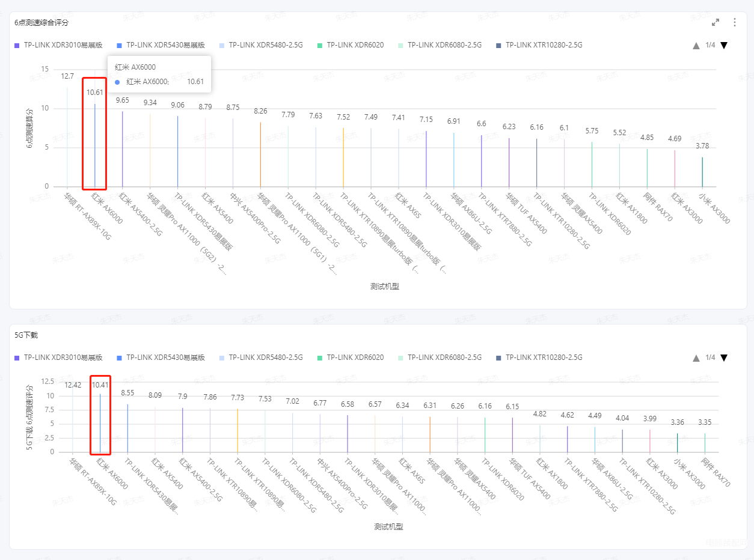
Task: Click XTR10280-2.5G legend color swatch in 6点测速综合评分 chart
Action: click(498, 45)
